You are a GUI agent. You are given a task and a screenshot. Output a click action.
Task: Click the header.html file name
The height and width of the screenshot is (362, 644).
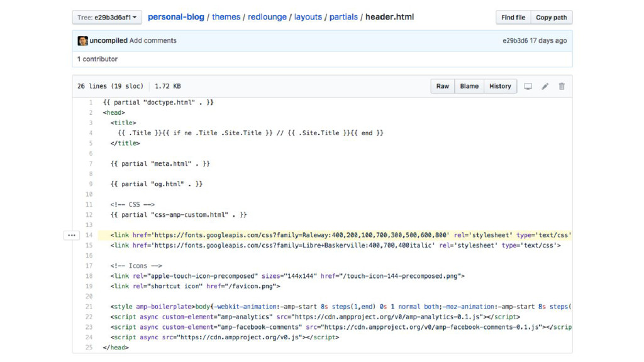pyautogui.click(x=389, y=17)
